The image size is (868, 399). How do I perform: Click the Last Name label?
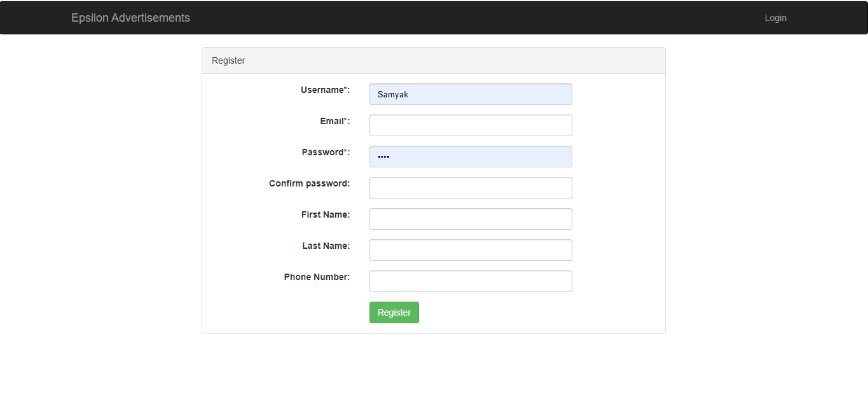coord(326,246)
